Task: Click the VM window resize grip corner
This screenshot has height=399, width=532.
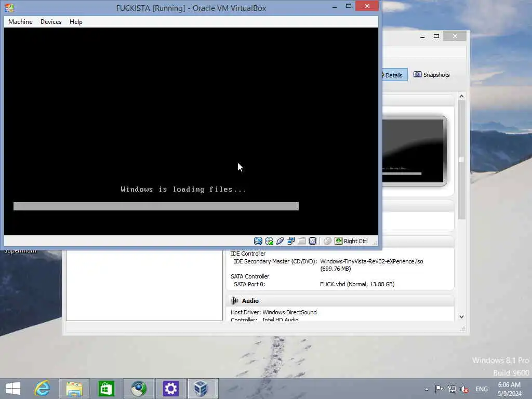Action: [x=375, y=243]
